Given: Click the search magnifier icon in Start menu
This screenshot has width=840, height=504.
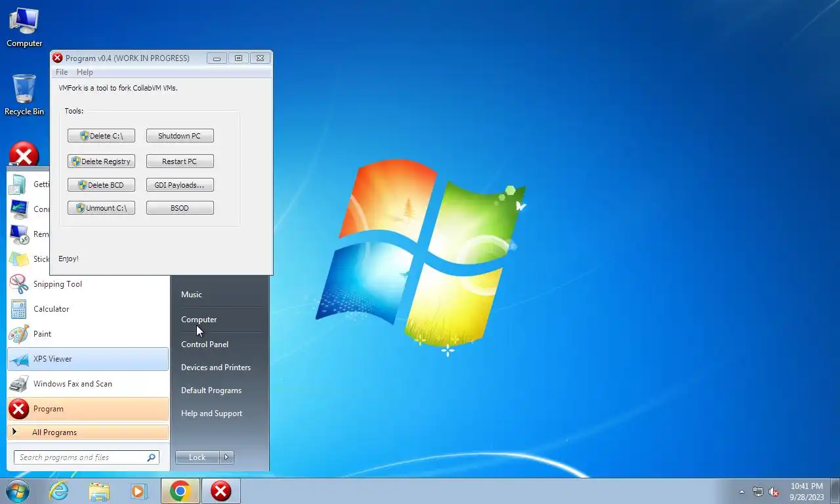Looking at the screenshot, I should (151, 457).
